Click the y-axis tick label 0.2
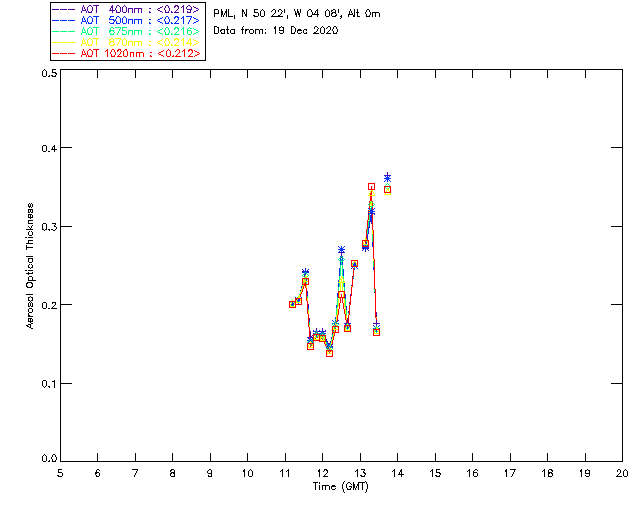 (49, 305)
